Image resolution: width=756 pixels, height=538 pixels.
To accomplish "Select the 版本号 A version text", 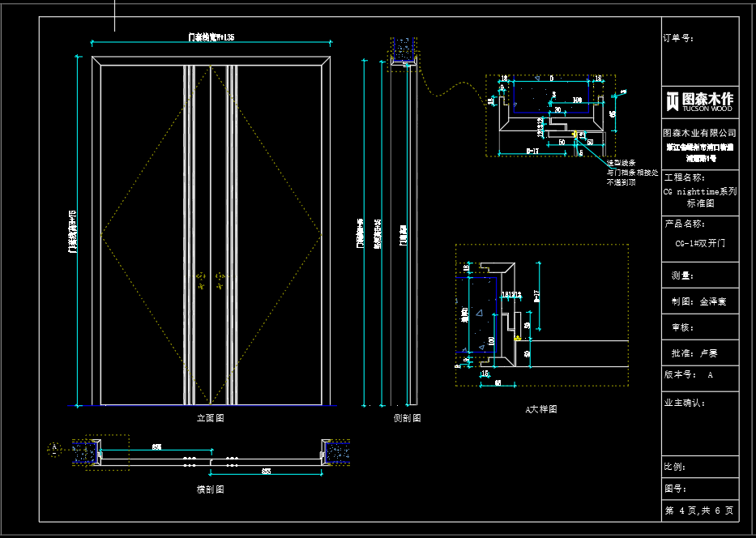I will tap(689, 375).
